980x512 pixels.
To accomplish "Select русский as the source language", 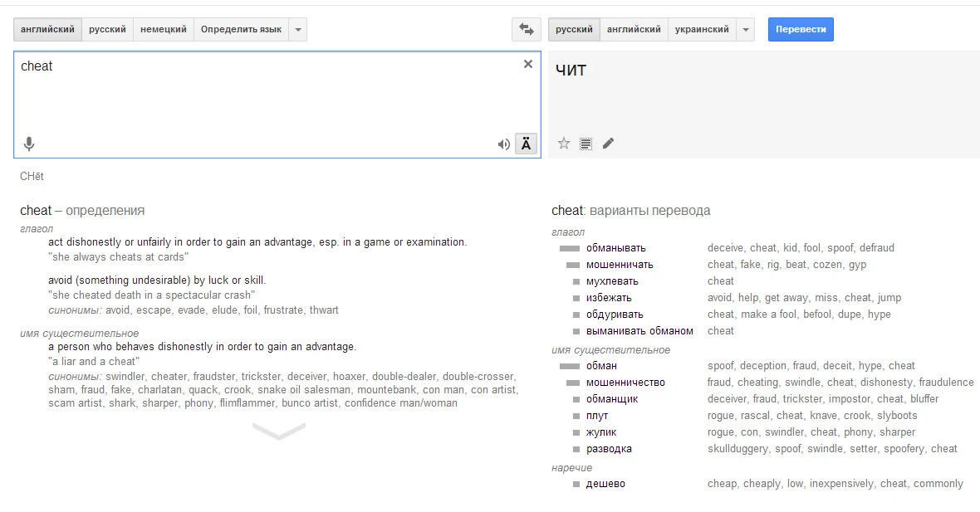I will pos(107,30).
